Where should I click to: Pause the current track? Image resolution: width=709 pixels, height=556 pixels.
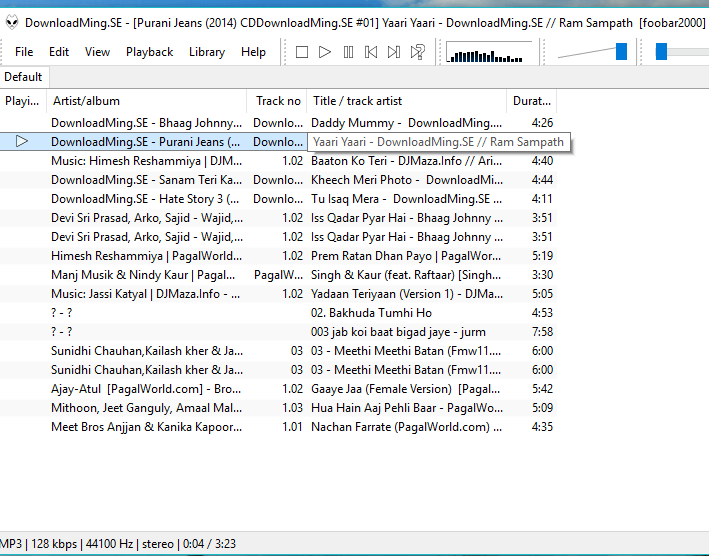coord(348,52)
